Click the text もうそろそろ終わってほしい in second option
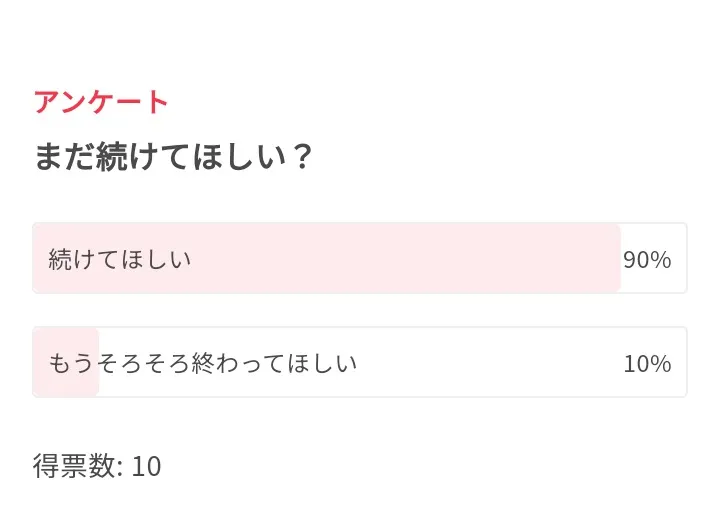The height and width of the screenshot is (512, 713). (203, 363)
